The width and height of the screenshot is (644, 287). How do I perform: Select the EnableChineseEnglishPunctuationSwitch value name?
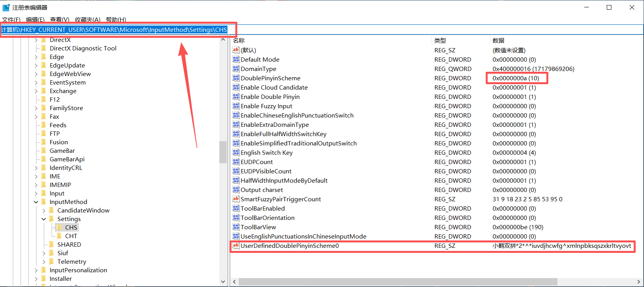pyautogui.click(x=297, y=115)
